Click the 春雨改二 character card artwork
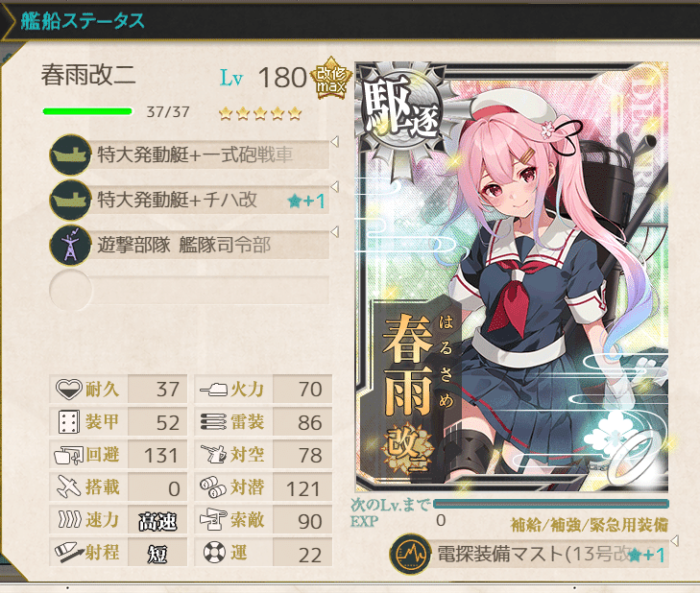This screenshot has width=700, height=593. pos(512,277)
